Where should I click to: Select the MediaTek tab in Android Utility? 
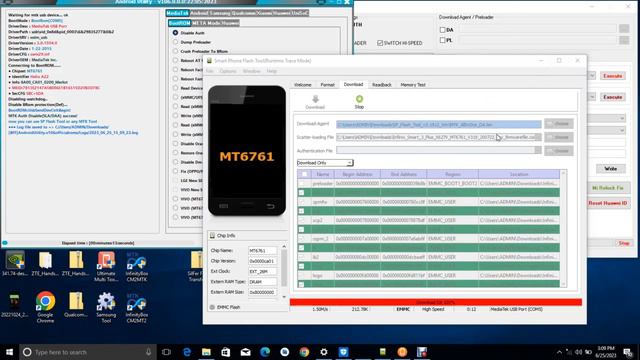point(178,13)
